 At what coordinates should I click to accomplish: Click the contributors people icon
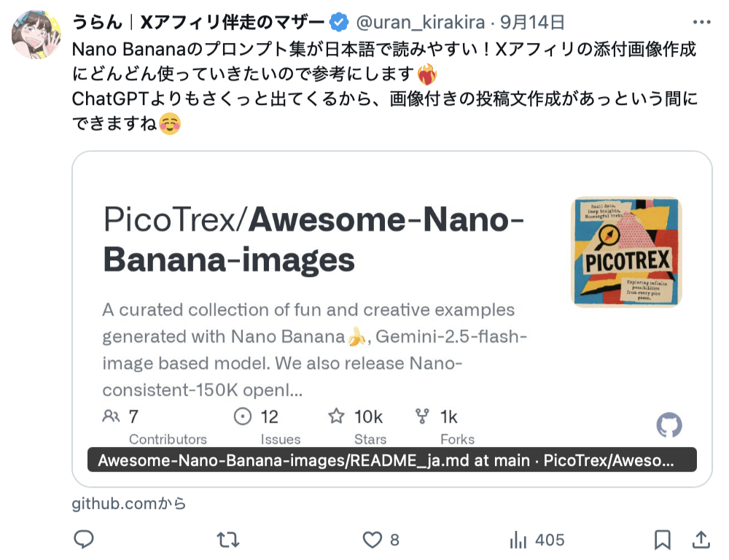tap(111, 417)
